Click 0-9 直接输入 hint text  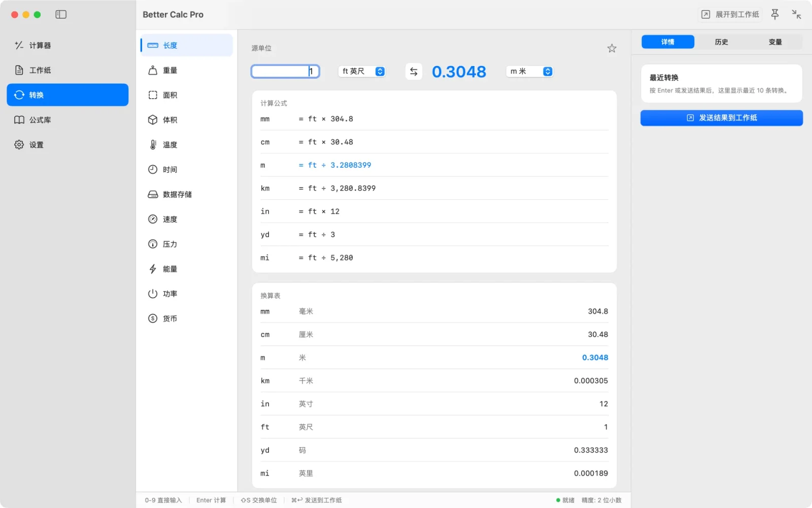click(x=163, y=500)
